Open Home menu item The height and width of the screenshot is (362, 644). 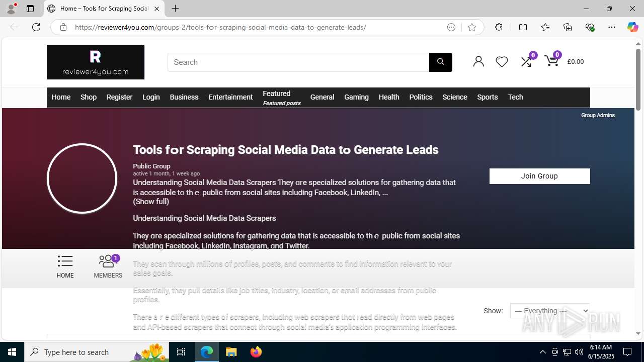[61, 97]
